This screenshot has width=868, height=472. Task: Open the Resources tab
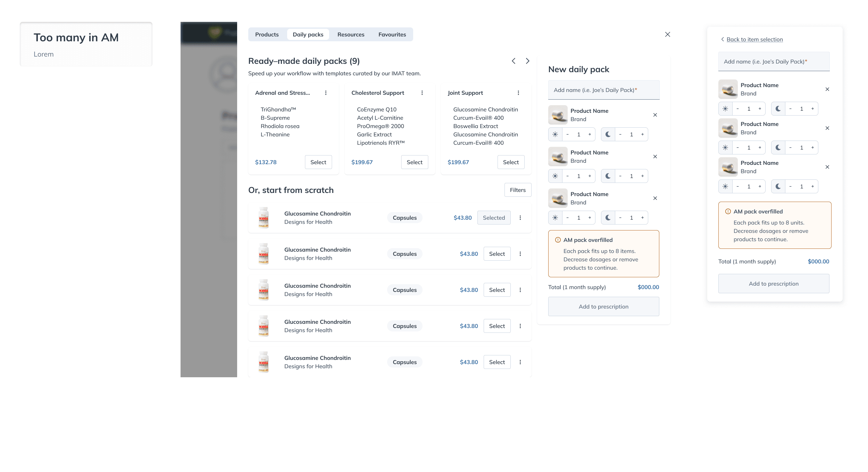pyautogui.click(x=351, y=34)
